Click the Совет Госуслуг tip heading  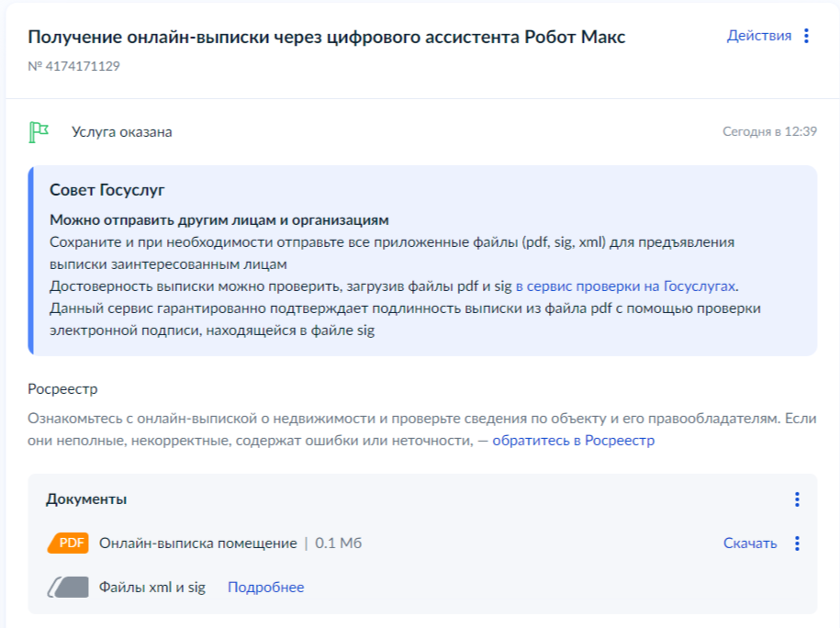tap(107, 190)
